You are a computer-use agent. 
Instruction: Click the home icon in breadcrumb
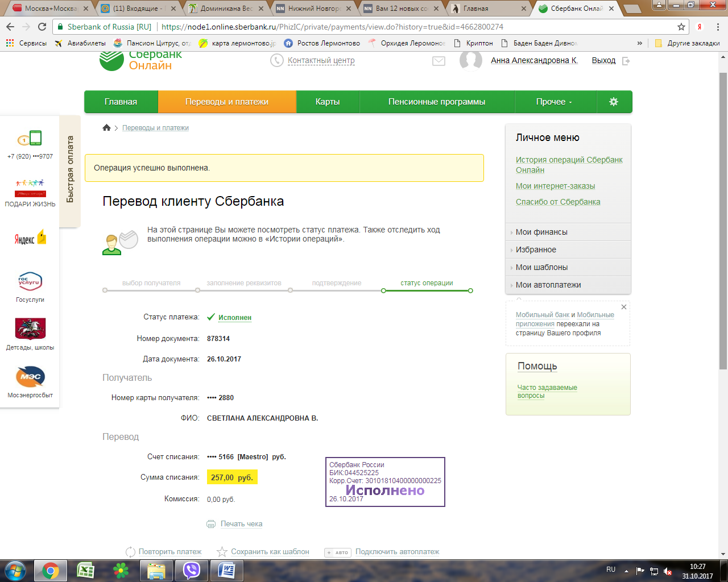pyautogui.click(x=106, y=128)
